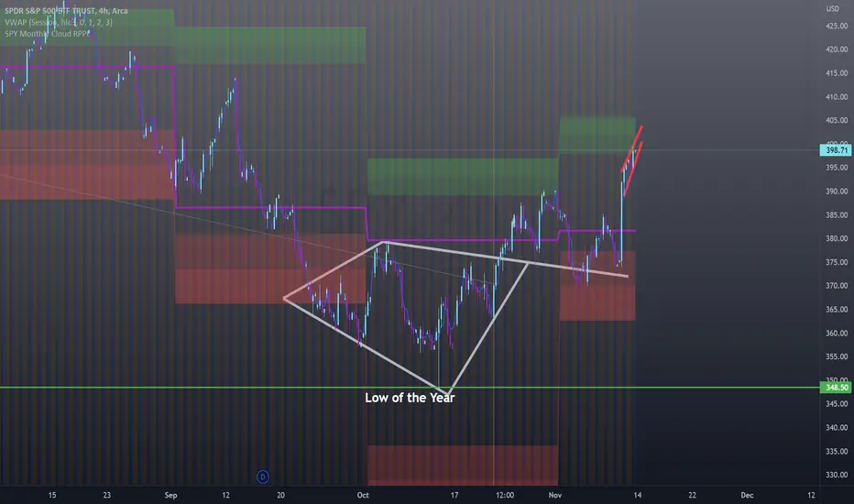Click the 365.00 price axis label
Viewport: 854px width, 504px height.
tap(837, 309)
